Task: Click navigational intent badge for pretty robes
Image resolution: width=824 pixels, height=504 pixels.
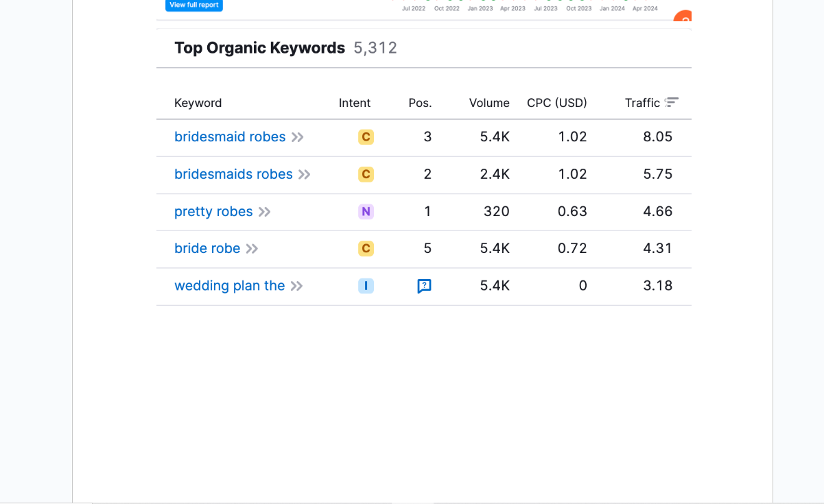Action: tap(366, 211)
